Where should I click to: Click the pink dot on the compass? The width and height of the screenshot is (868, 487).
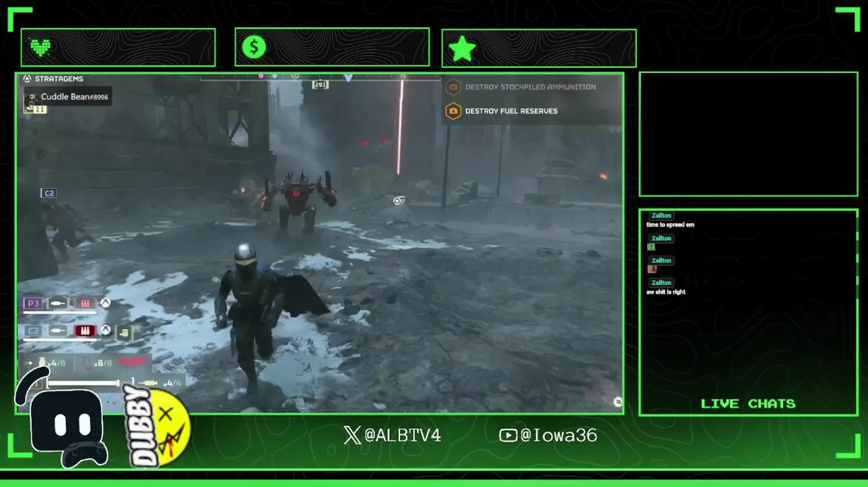[x=261, y=76]
